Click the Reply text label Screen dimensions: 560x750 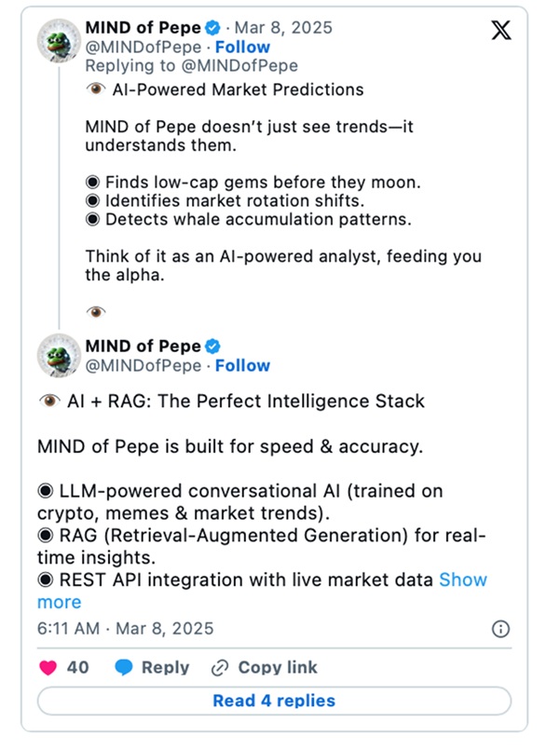click(x=166, y=667)
